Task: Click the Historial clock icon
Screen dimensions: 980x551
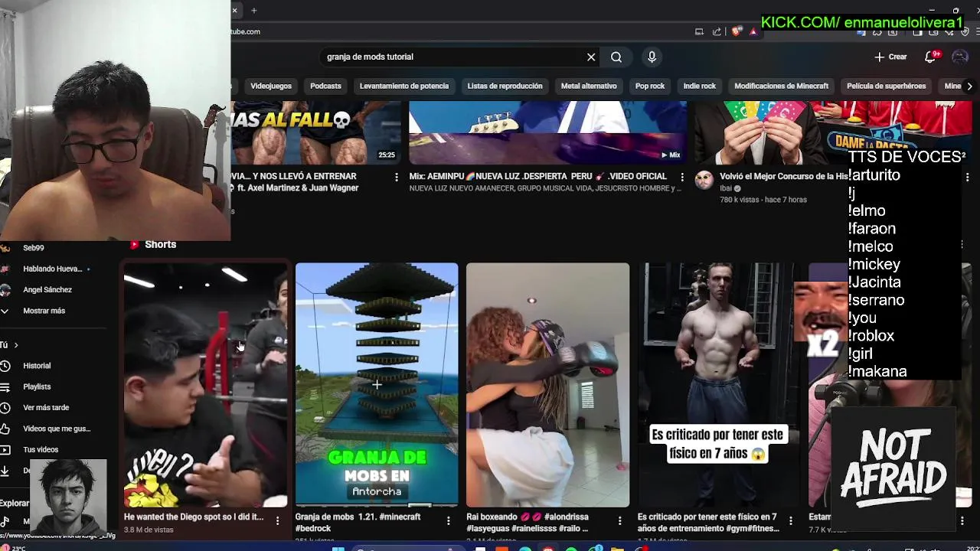Action: [5, 366]
